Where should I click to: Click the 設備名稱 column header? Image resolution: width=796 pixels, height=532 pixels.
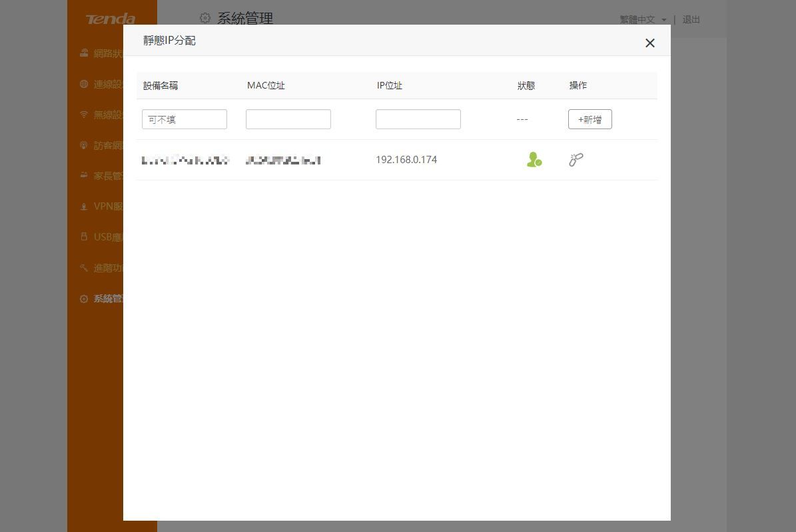(x=161, y=86)
